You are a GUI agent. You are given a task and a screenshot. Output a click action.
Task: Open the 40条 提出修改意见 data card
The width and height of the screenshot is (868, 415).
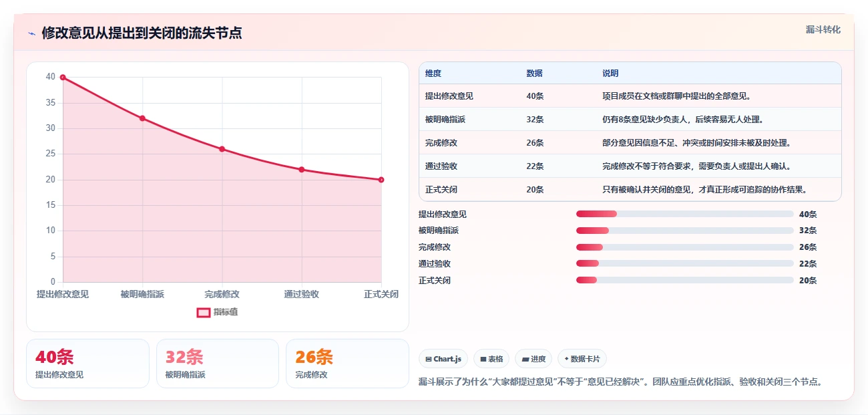click(x=87, y=364)
